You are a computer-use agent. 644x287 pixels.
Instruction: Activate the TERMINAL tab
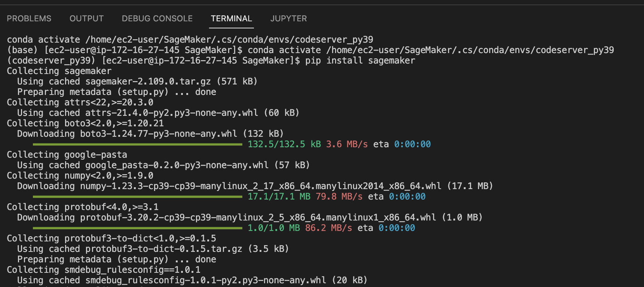pos(231,19)
